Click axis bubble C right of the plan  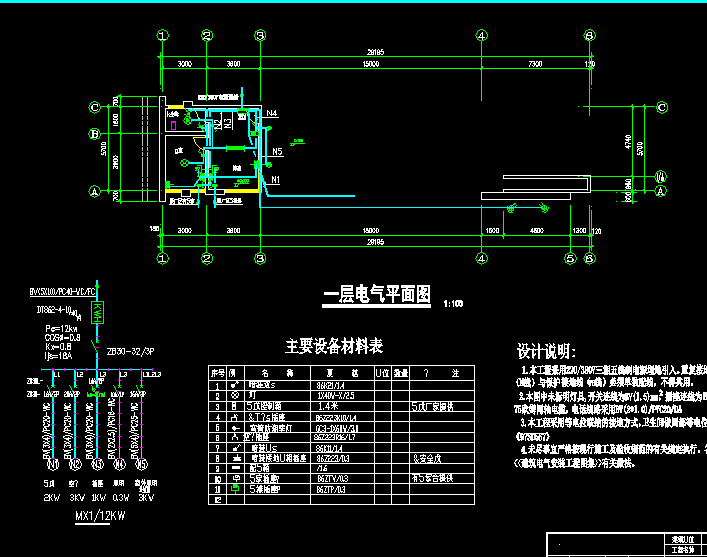(661, 107)
